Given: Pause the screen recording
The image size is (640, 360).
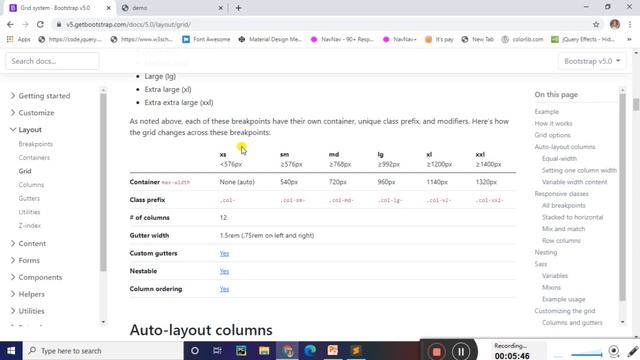Looking at the screenshot, I should (x=461, y=351).
